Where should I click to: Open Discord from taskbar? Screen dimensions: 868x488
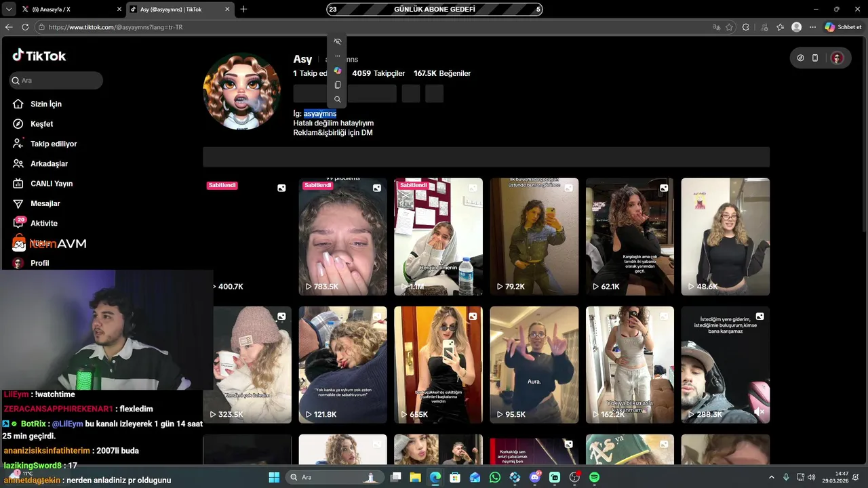(535, 477)
